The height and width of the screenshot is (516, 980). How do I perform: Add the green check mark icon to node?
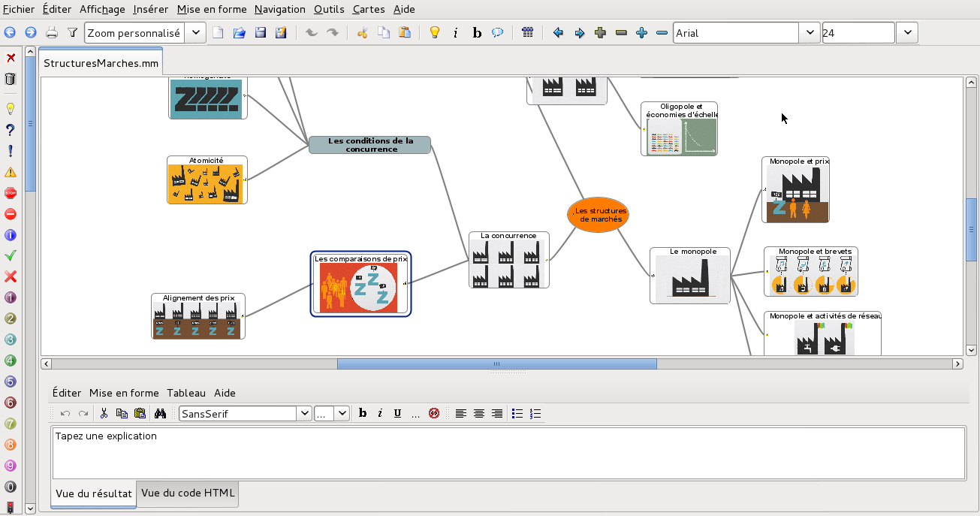(11, 256)
